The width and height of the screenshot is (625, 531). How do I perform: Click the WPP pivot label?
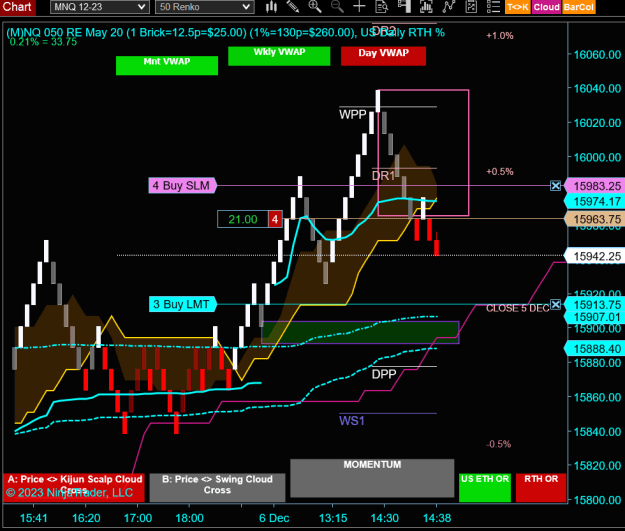click(353, 114)
